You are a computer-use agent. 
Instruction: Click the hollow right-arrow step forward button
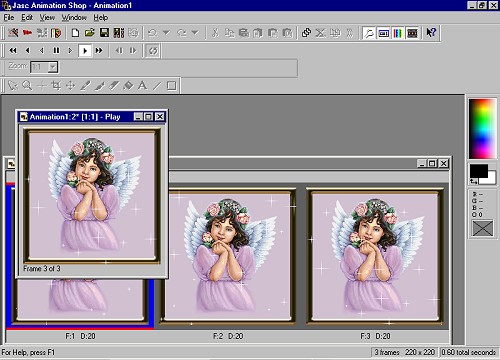(x=70, y=51)
